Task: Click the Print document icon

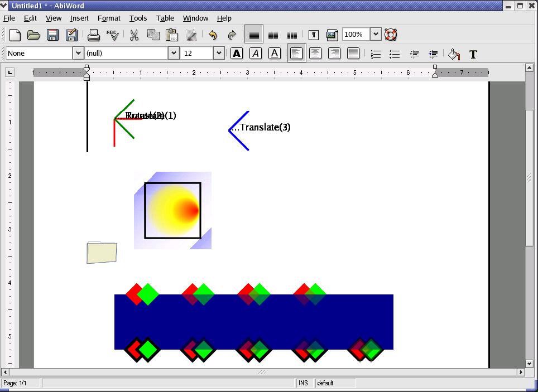Action: click(x=94, y=35)
